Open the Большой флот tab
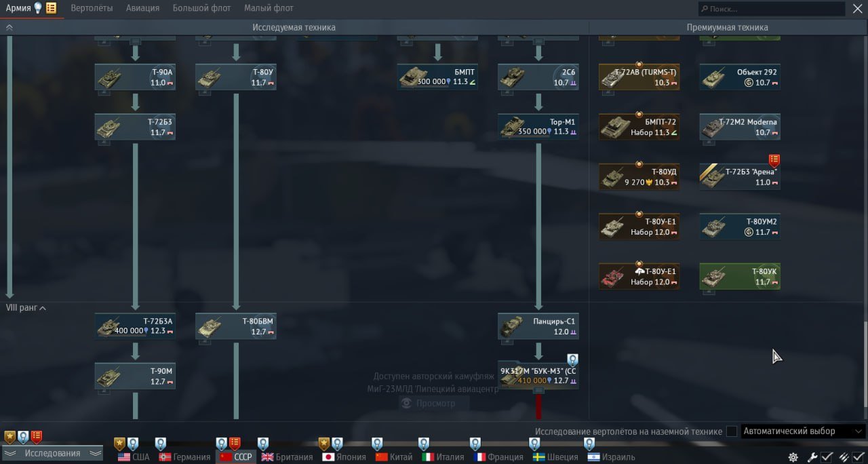The height and width of the screenshot is (464, 868). pyautogui.click(x=201, y=8)
